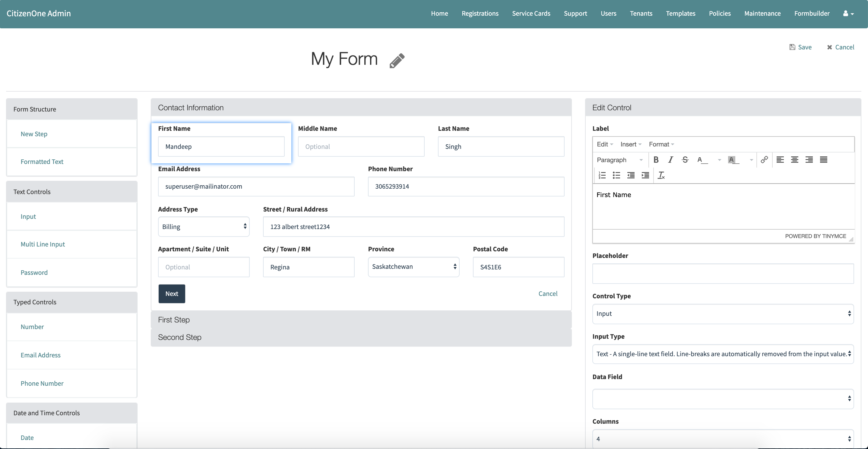Decrease indent in label editor
Image resolution: width=868 pixels, height=449 pixels.
pyautogui.click(x=631, y=175)
